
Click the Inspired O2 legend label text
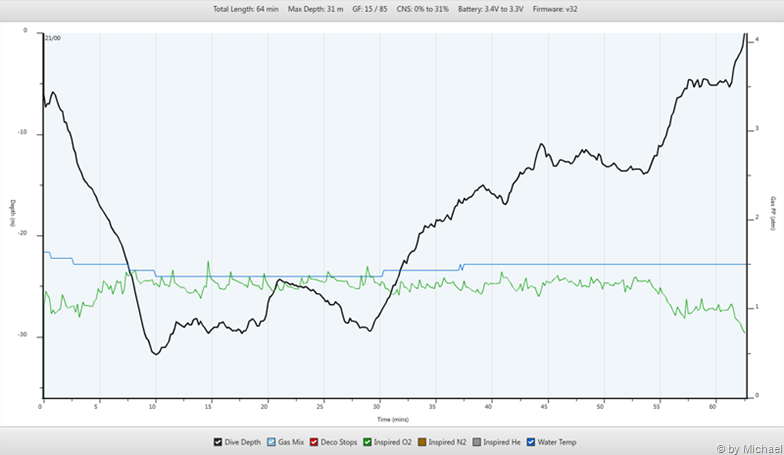point(391,441)
